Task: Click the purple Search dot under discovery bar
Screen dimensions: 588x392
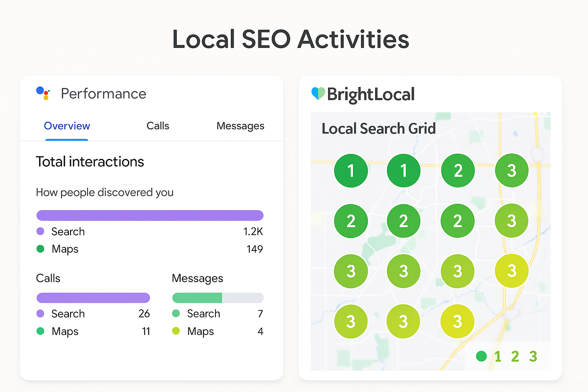Action: tap(40, 231)
